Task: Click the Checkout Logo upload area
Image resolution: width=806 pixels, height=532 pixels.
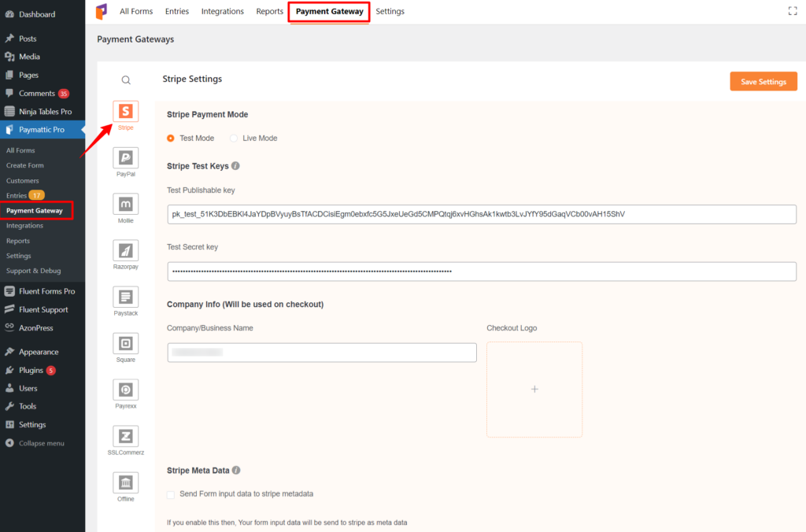Action: click(x=534, y=389)
